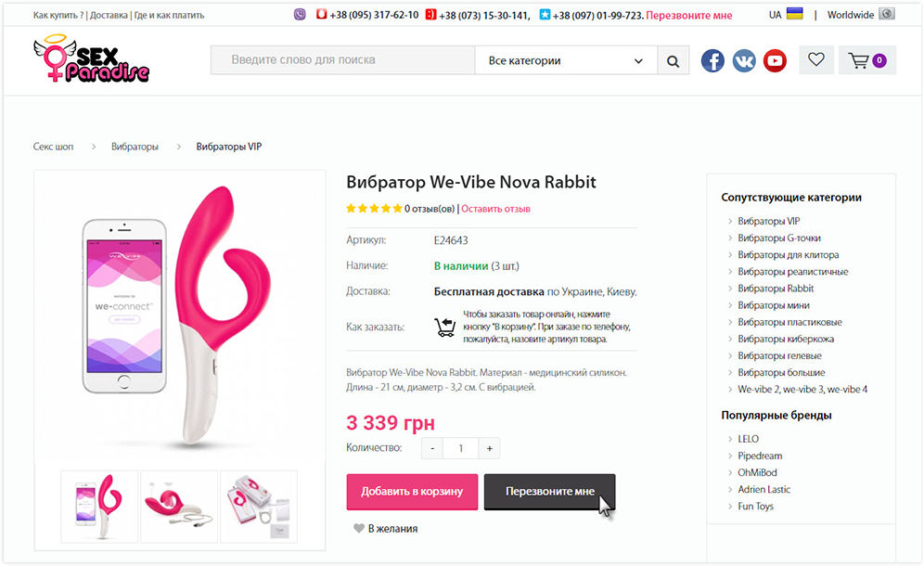Image resolution: width=924 pixels, height=566 pixels.
Task: Expand the 'Все категории' dropdown
Action: click(x=565, y=61)
